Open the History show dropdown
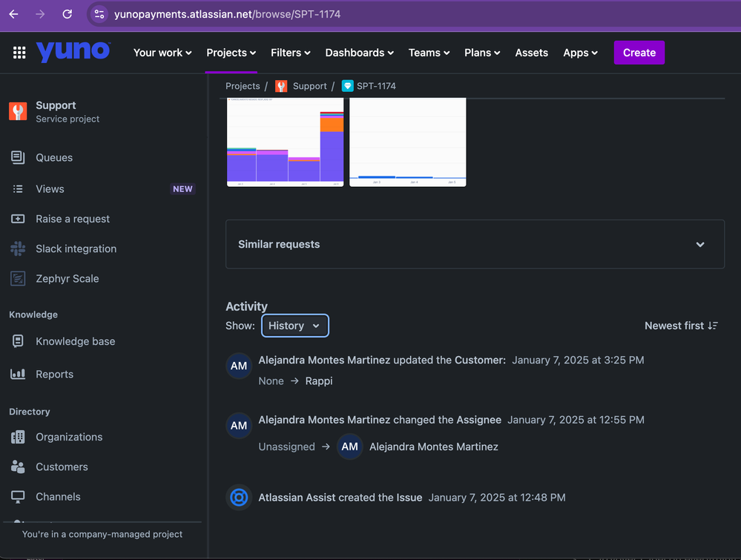This screenshot has width=741, height=560. [295, 326]
